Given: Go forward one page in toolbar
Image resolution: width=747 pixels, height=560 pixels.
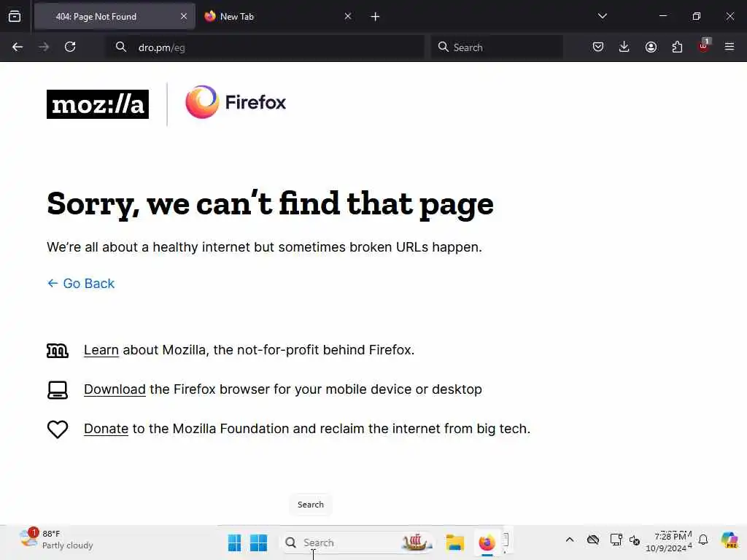Looking at the screenshot, I should tap(44, 47).
